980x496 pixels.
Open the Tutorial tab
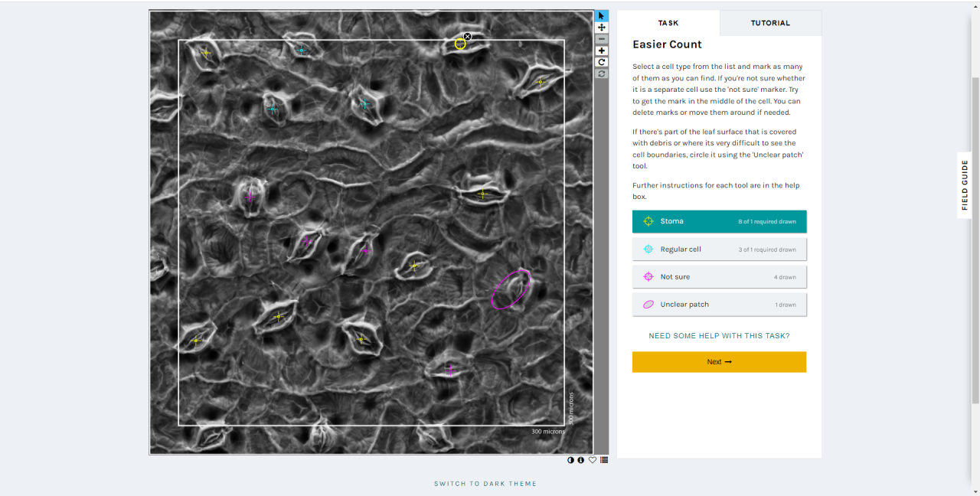click(770, 23)
